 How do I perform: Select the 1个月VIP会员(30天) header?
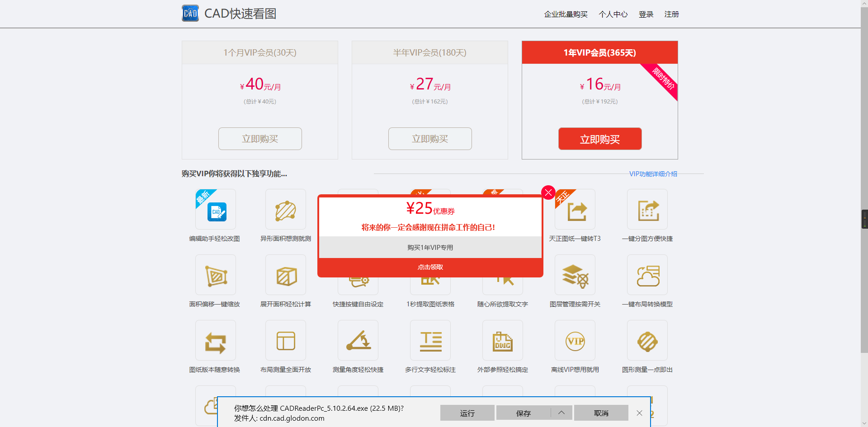point(260,52)
